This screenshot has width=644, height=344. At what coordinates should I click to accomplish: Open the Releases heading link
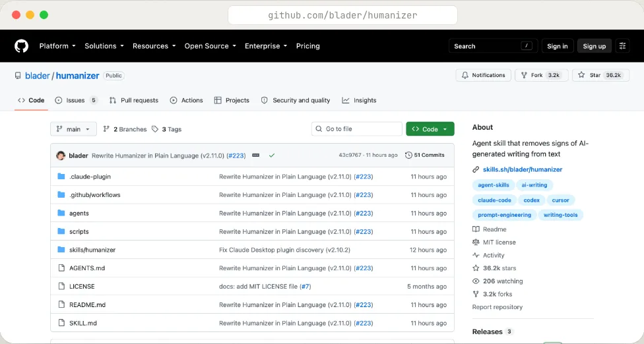point(488,331)
